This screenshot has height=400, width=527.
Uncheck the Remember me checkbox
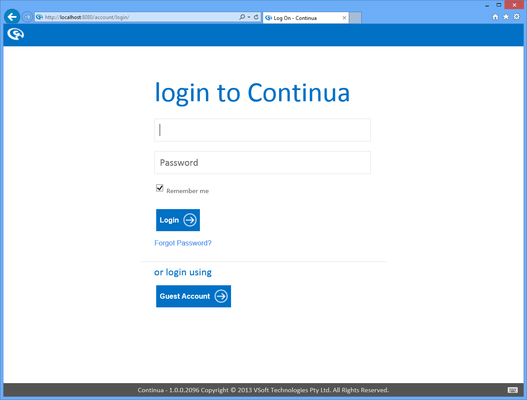pyautogui.click(x=160, y=188)
